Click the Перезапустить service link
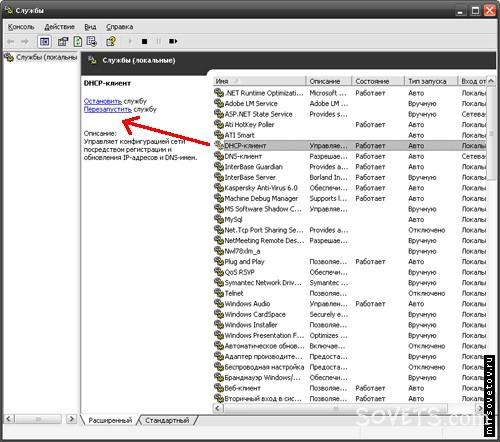 [108, 109]
